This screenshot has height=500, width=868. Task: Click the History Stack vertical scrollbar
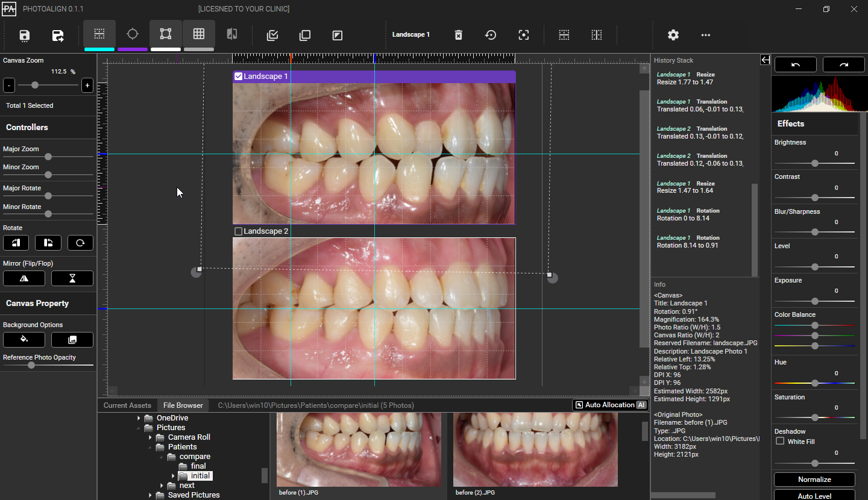[x=754, y=230]
